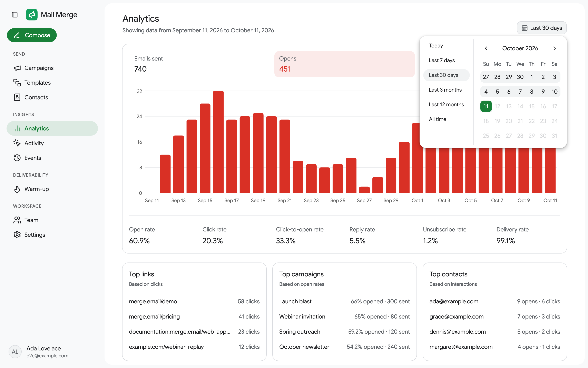Click the Delivery rate 99.1% value

click(506, 241)
